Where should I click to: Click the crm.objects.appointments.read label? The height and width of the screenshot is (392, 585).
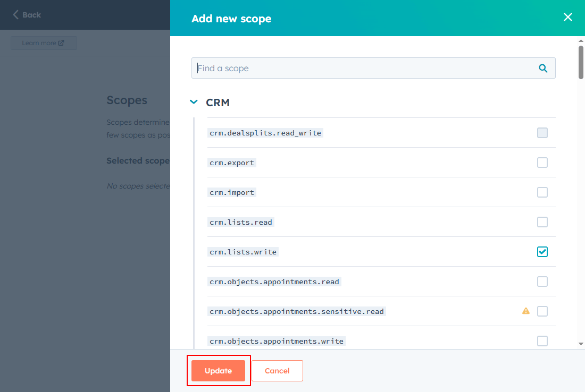(x=274, y=282)
